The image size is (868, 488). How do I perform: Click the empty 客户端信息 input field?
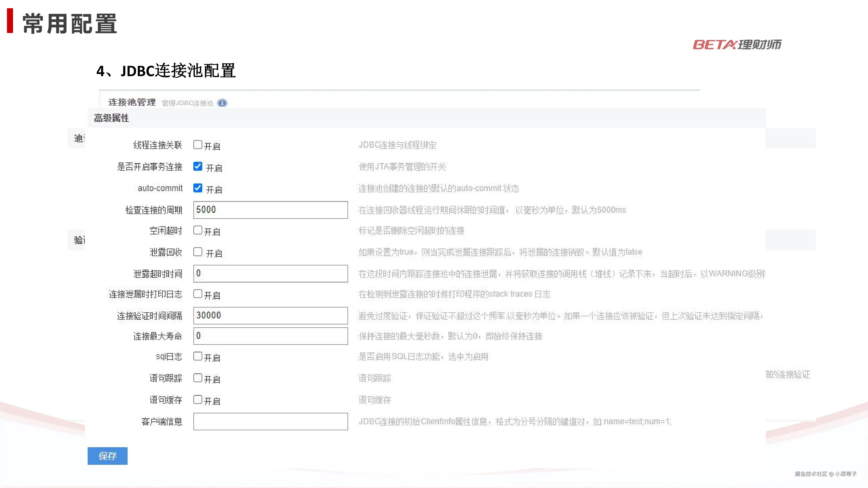pos(270,422)
